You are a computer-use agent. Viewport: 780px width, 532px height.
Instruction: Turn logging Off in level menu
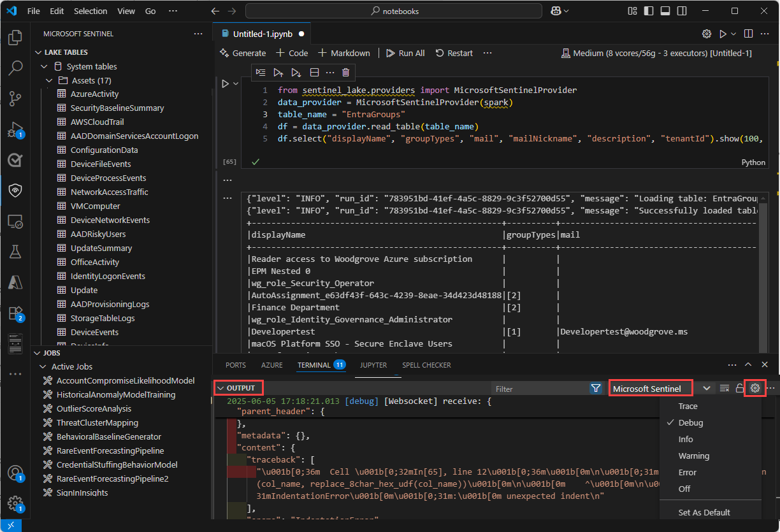click(684, 489)
